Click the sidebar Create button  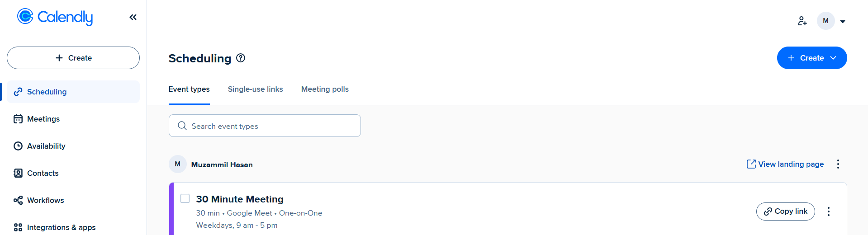pyautogui.click(x=73, y=58)
